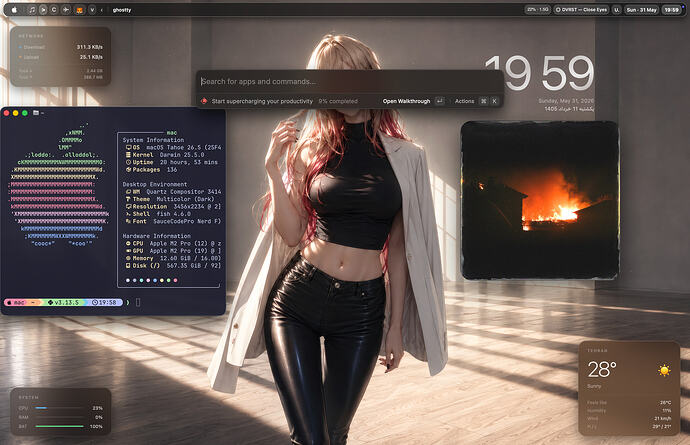Click the Hardware Information heading in terminal

[x=157, y=236]
